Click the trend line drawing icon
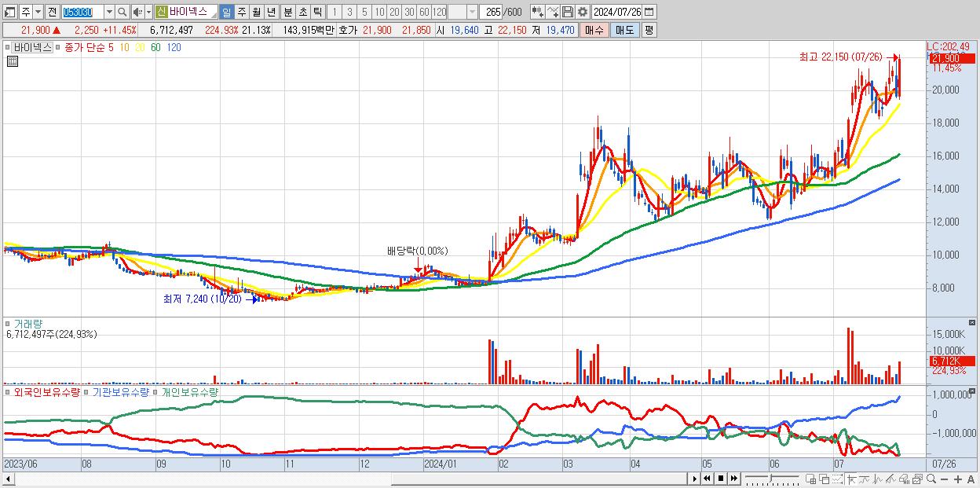980x488 pixels. 865,479
